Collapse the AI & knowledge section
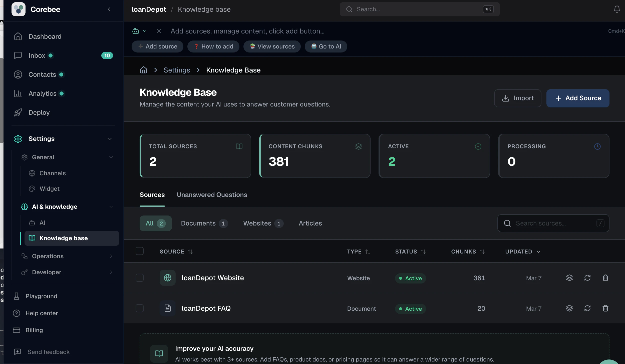 click(111, 207)
